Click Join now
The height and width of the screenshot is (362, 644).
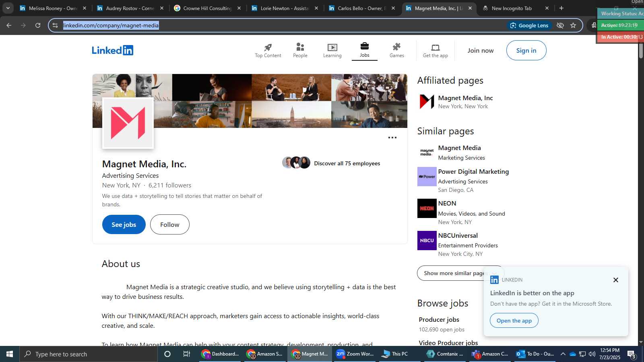(x=480, y=50)
